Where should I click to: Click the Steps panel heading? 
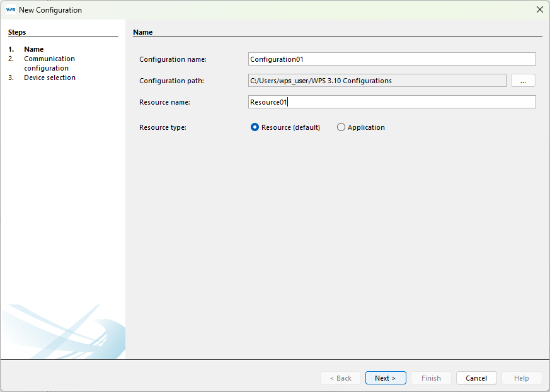[17, 32]
